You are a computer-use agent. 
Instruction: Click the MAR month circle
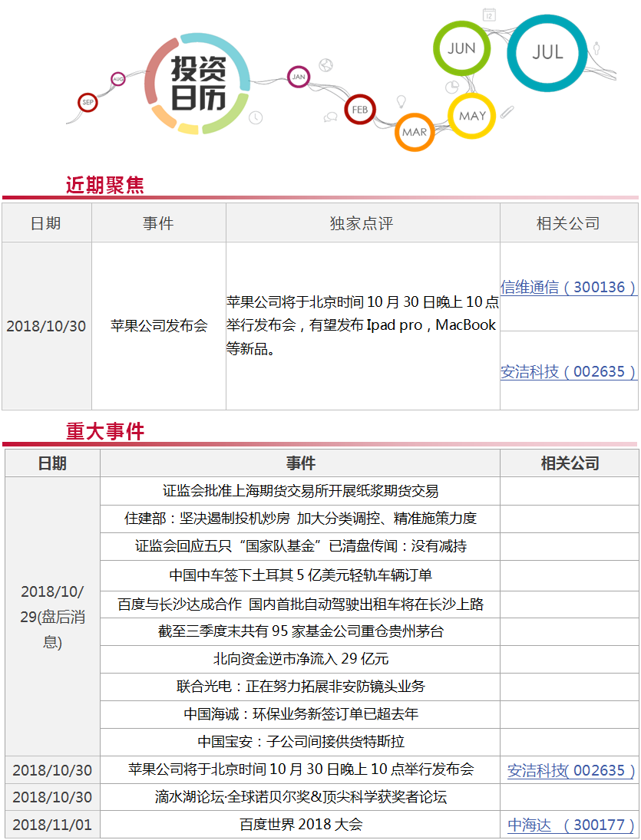(x=415, y=132)
